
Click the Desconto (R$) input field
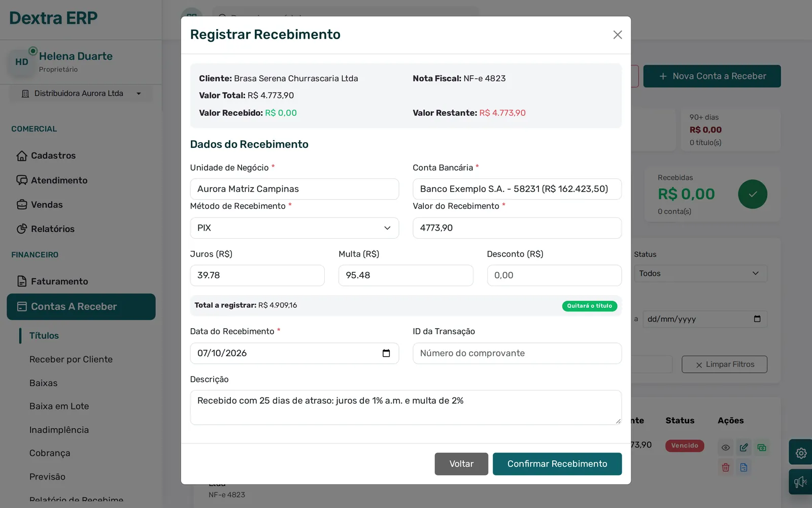coord(554,275)
